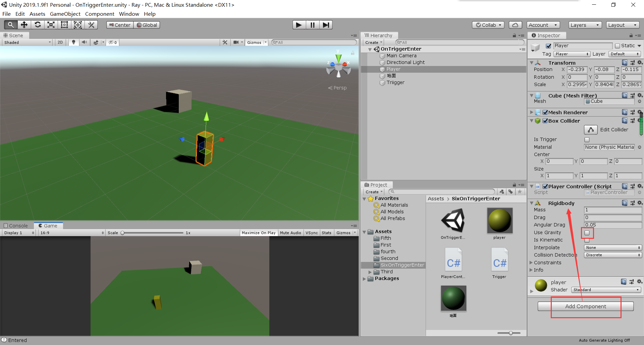Screen dimensions: 644x345
Task: Switch to the Console tab
Action: click(17, 225)
